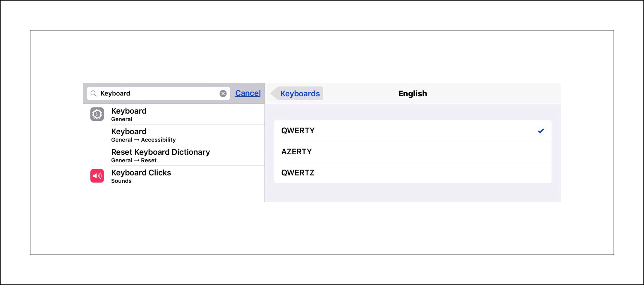Click the Sounds subtitle under Keyboard Clicks

(x=121, y=181)
